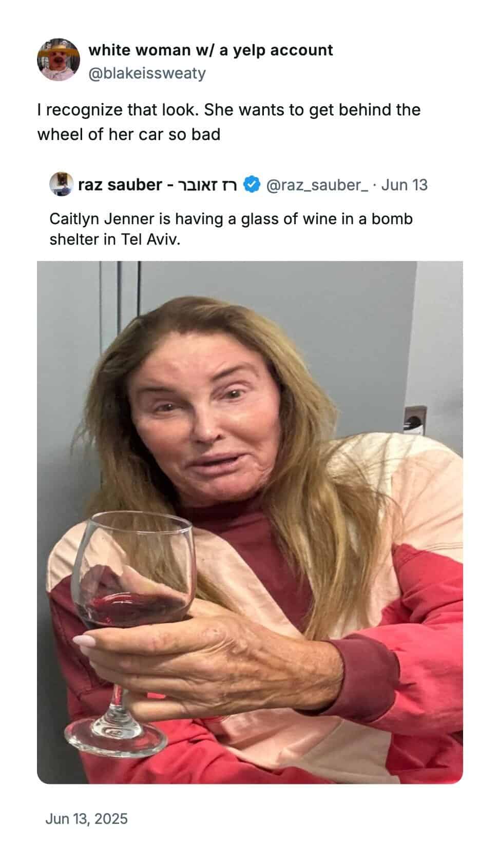Click the "shelter in Tel Aviv." text line
This screenshot has width=498, height=868.
click(115, 240)
